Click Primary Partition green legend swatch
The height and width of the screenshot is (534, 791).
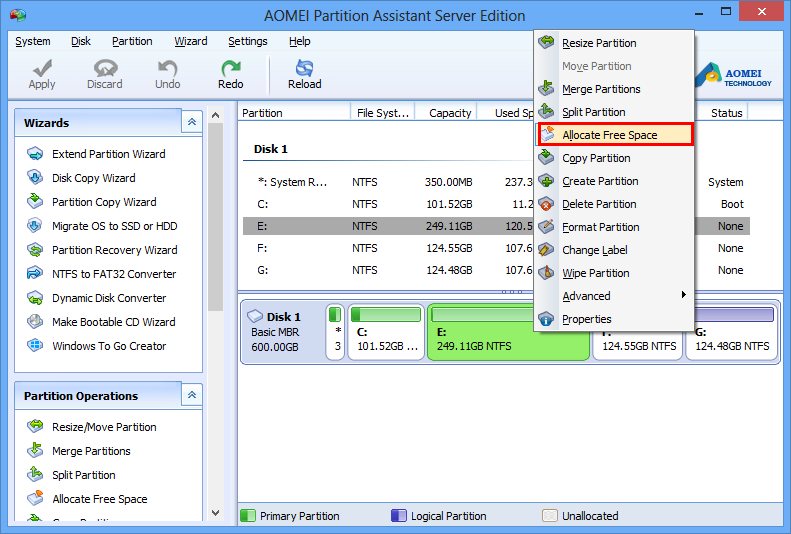pyautogui.click(x=248, y=515)
